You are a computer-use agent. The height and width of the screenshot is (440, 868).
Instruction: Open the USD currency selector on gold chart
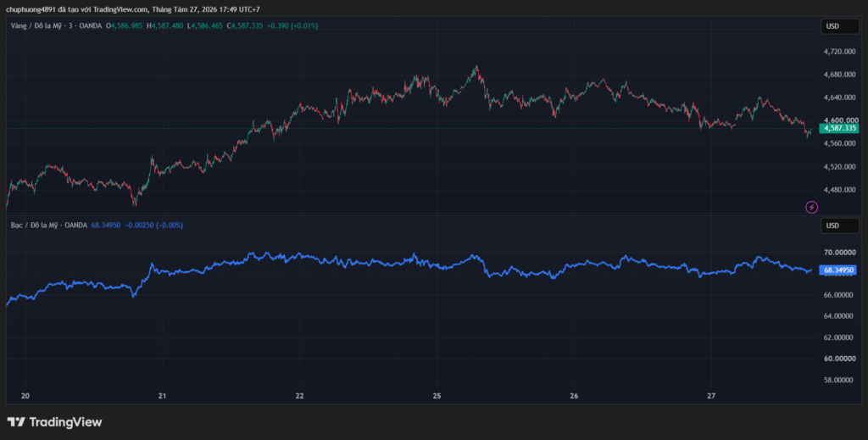click(840, 26)
